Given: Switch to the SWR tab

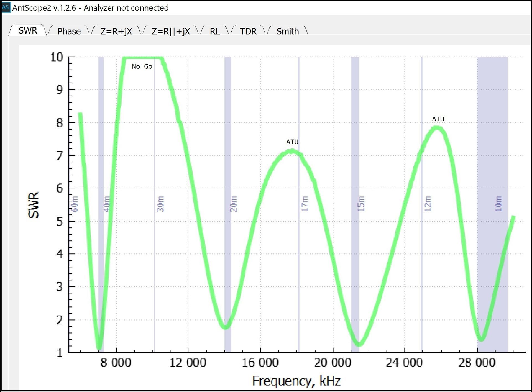Looking at the screenshot, I should tap(28, 30).
